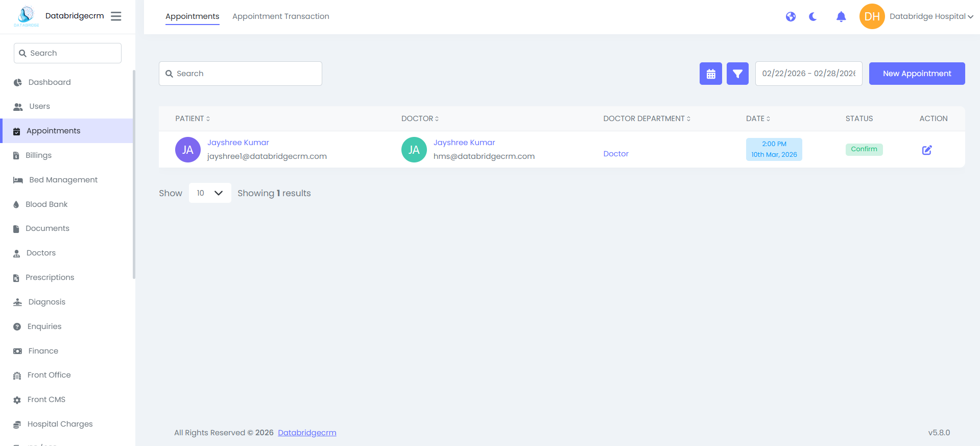Click the Users sidebar icon

click(x=18, y=107)
